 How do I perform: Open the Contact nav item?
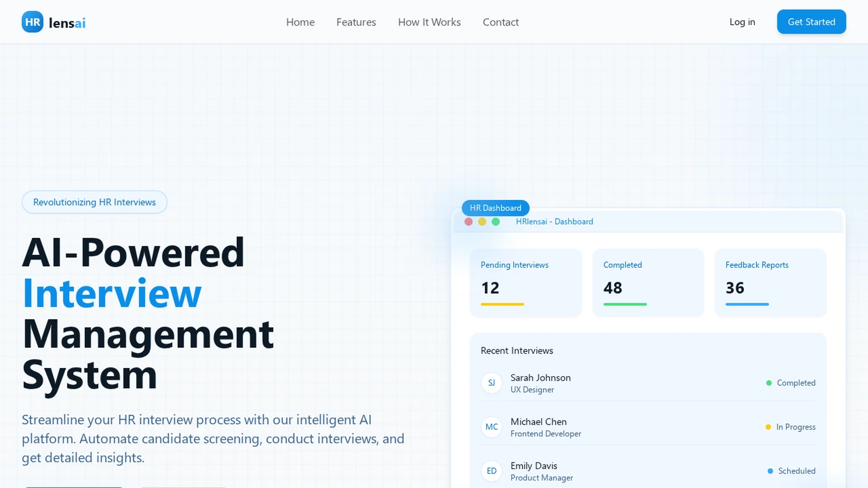click(x=500, y=22)
